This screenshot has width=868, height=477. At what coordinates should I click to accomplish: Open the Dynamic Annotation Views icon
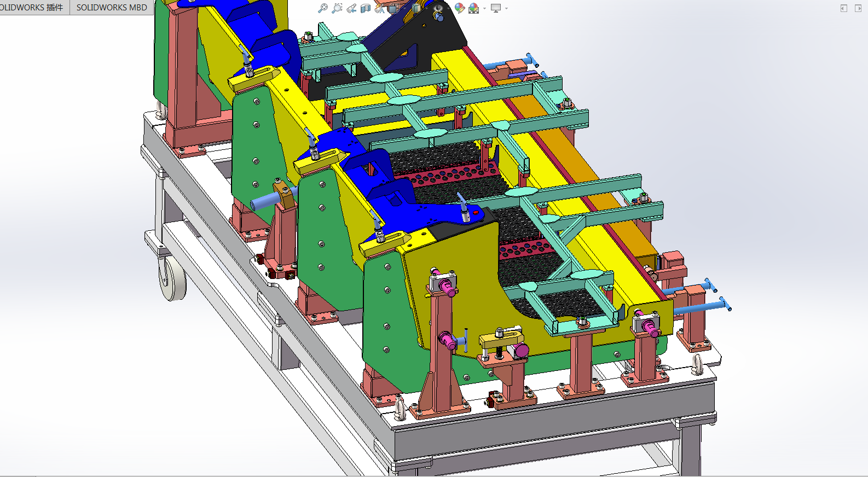click(x=380, y=8)
